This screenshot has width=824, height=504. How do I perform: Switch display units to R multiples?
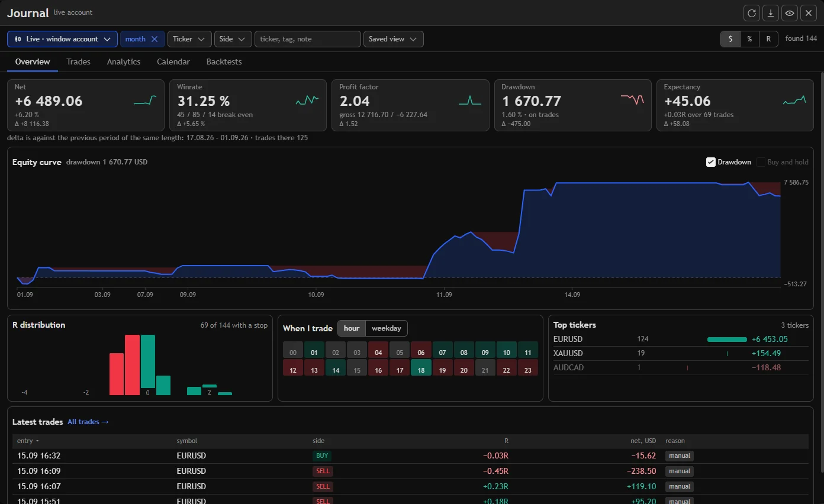[768, 39]
